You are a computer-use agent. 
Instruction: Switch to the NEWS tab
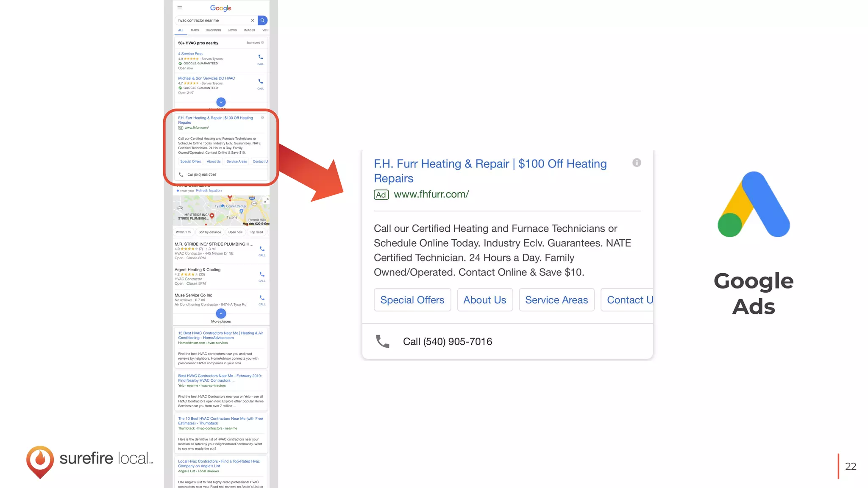[233, 30]
